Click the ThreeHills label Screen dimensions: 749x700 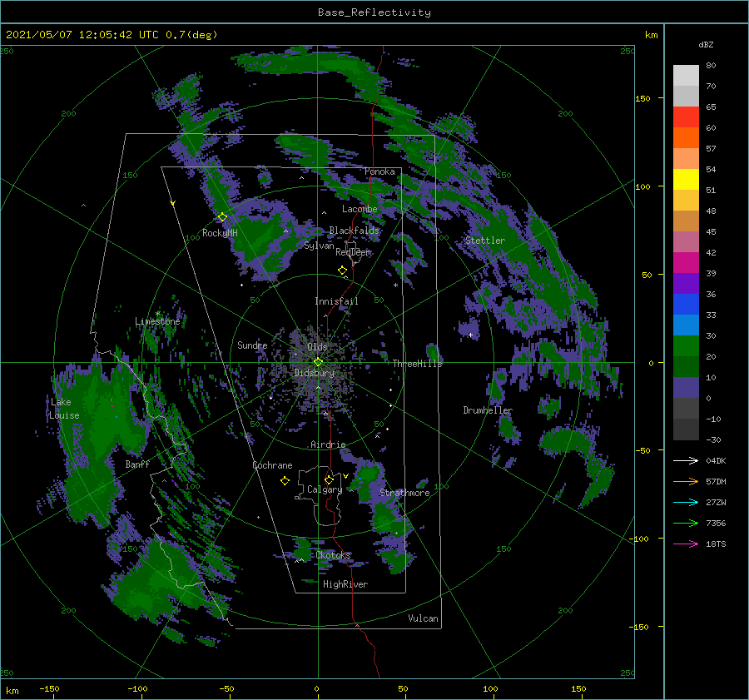pyautogui.click(x=417, y=364)
